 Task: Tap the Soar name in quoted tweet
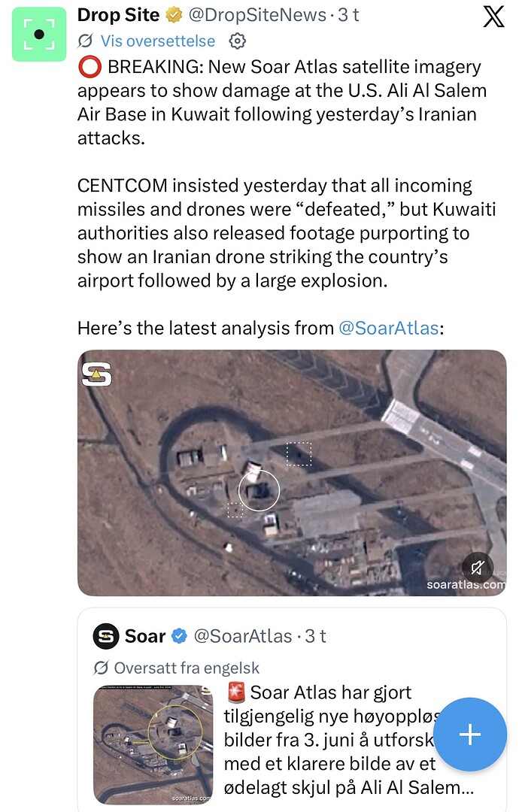tap(145, 636)
